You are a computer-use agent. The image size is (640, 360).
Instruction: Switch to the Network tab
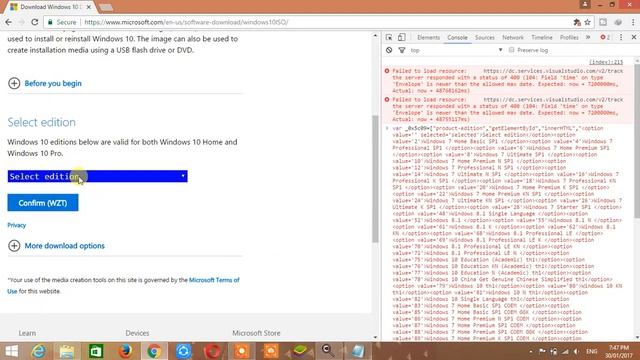click(513, 37)
